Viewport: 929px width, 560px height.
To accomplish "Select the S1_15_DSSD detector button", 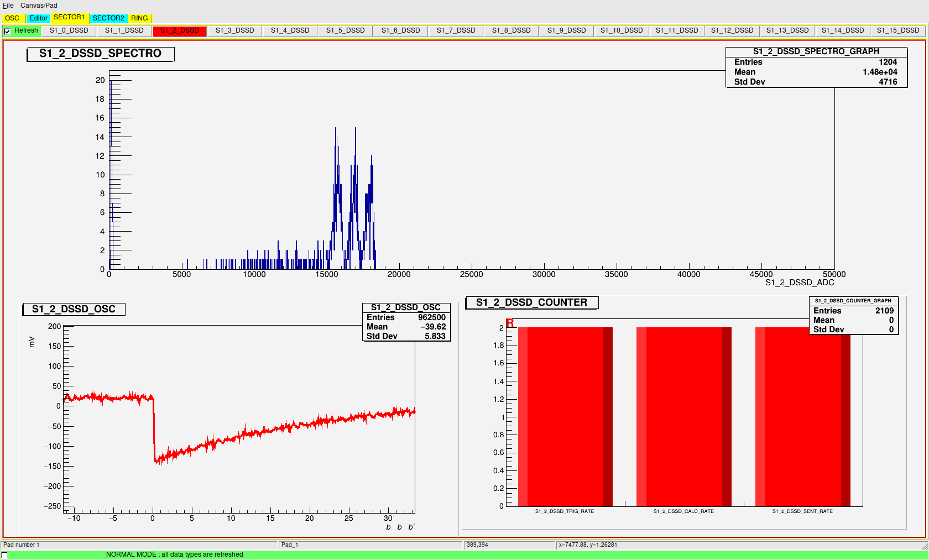I will pyautogui.click(x=898, y=30).
